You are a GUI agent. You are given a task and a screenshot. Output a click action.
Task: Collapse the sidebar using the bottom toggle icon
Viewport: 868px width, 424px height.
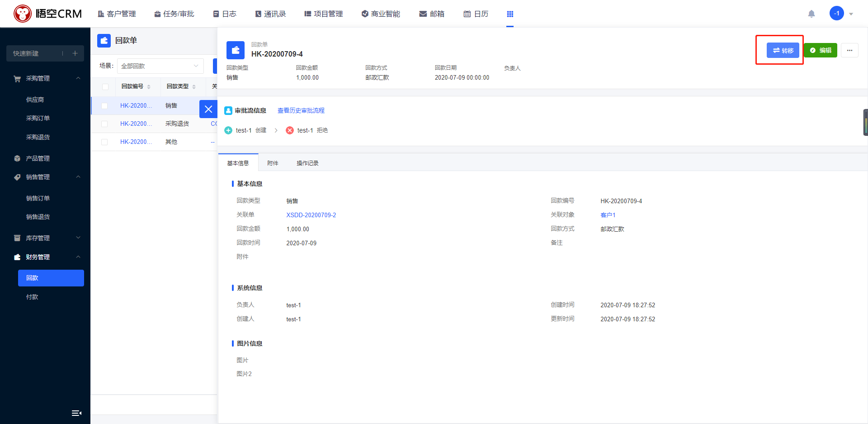point(76,413)
